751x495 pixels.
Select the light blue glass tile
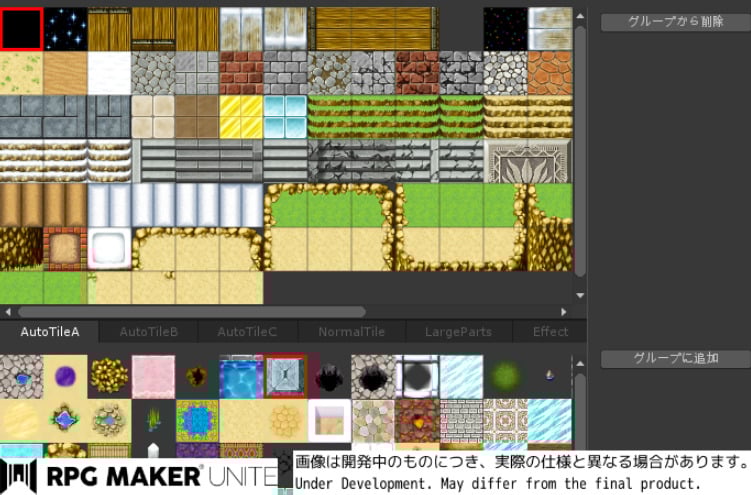click(285, 117)
